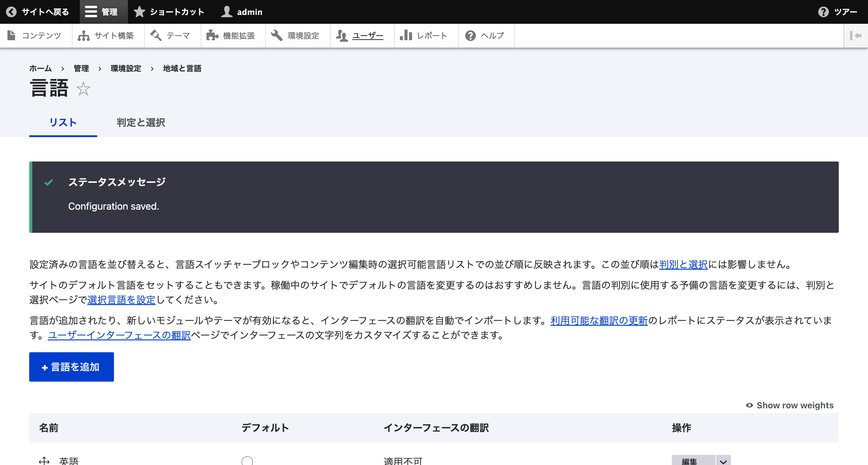Viewport: 868px width, 465px height.
Task: Open the 利用可能な翻訳の更新 link
Action: click(x=599, y=321)
